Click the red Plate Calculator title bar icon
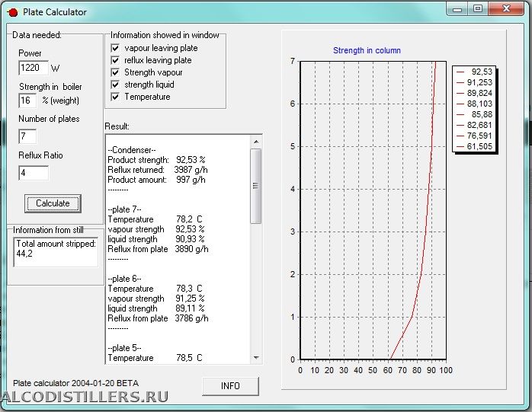Screen dimensions: 532x412 click(x=11, y=12)
